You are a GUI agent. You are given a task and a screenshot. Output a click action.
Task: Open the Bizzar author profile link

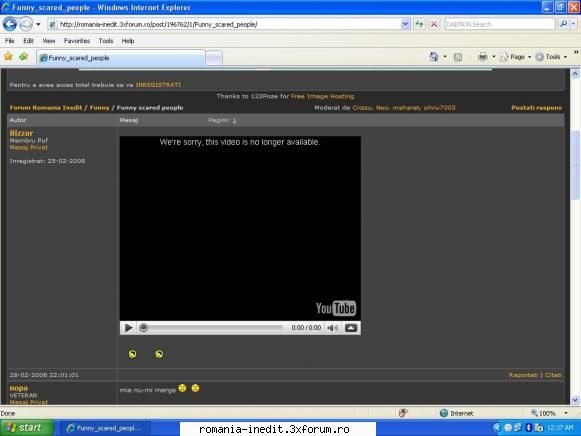point(21,133)
